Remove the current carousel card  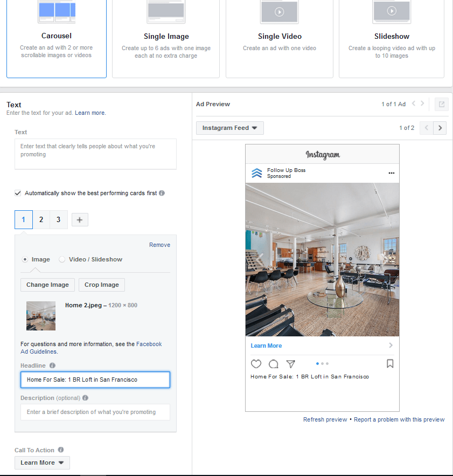pos(159,245)
